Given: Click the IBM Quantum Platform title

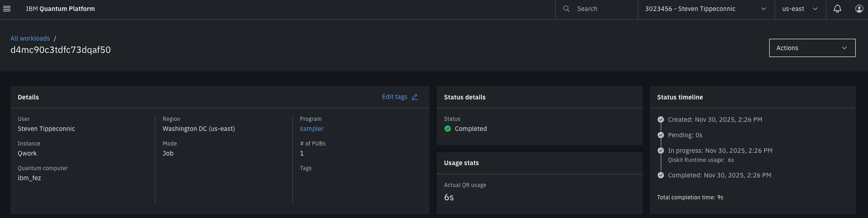Looking at the screenshot, I should click(x=60, y=9).
